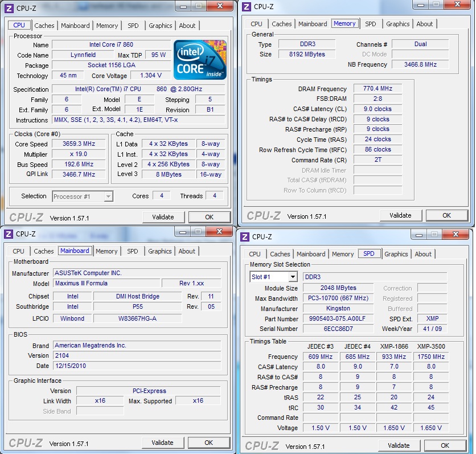The height and width of the screenshot is (454, 476).
Task: Click the QPI Link value 3466.7 MHz
Action: click(x=79, y=174)
